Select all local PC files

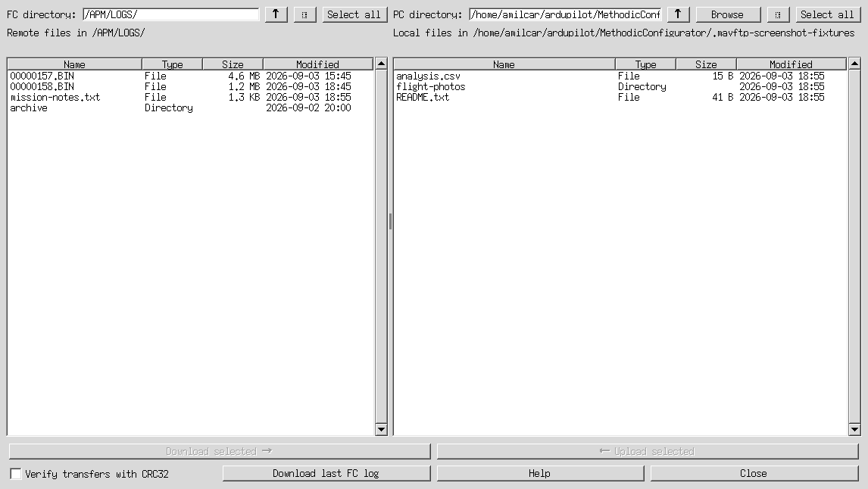[827, 14]
